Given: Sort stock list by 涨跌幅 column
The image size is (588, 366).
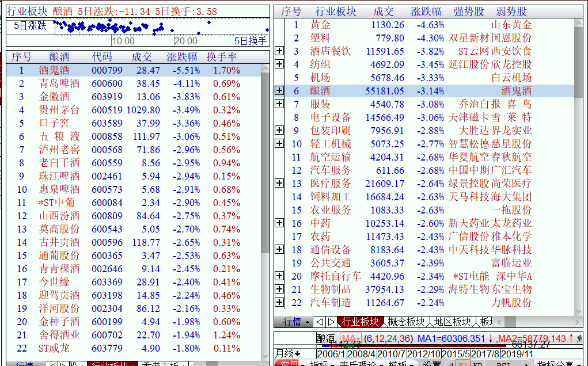Looking at the screenshot, I should [182, 57].
